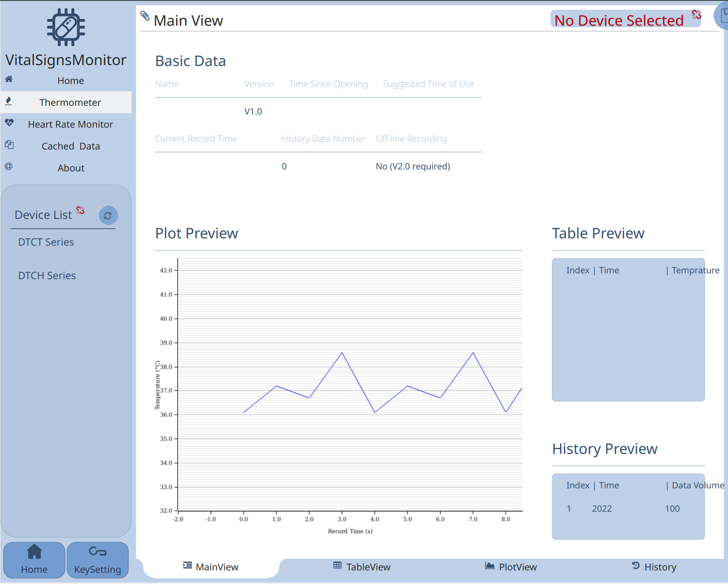Expand the DTCH Series device group
Image resolution: width=728 pixels, height=584 pixels.
click(x=47, y=276)
